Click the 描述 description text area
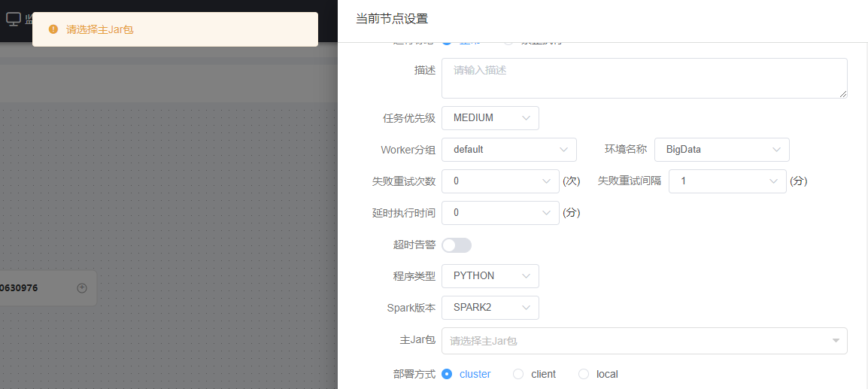 click(645, 78)
